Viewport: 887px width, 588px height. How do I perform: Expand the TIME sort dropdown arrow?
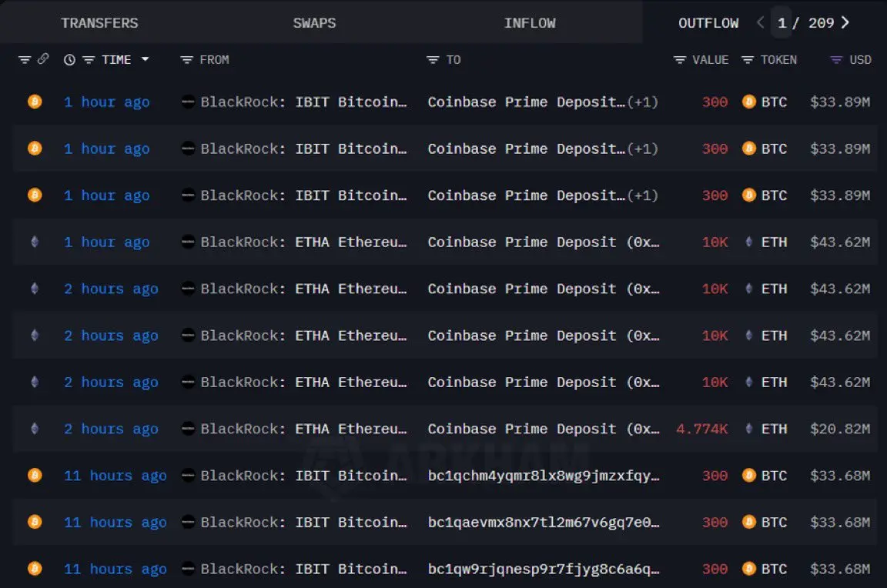pos(145,59)
